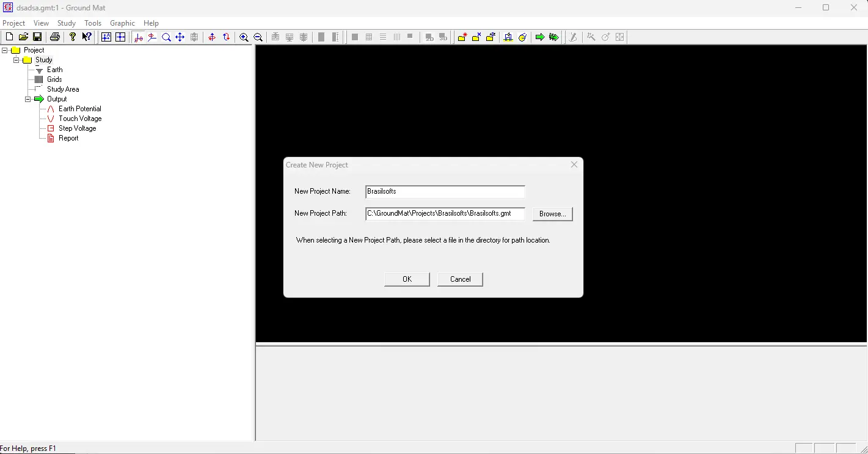
Task: Click the blue grid structure icon on yellow base
Action: [x=508, y=37]
